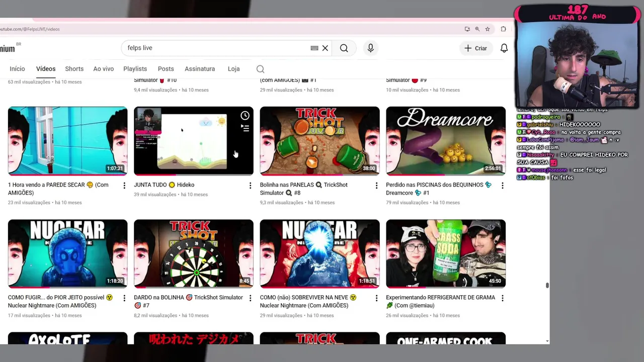The height and width of the screenshot is (362, 644).
Task: Open options menu for DARDO na BOLINHA video
Action: [x=250, y=298]
